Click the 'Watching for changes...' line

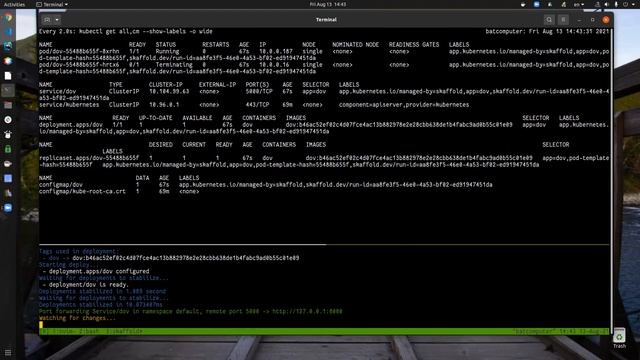pos(78,318)
